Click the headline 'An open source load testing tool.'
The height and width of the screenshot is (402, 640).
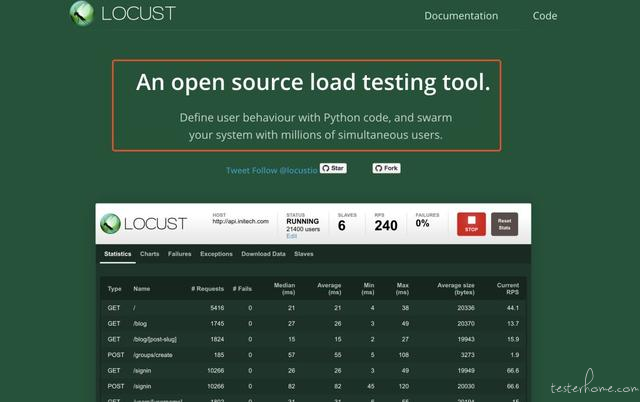click(313, 82)
